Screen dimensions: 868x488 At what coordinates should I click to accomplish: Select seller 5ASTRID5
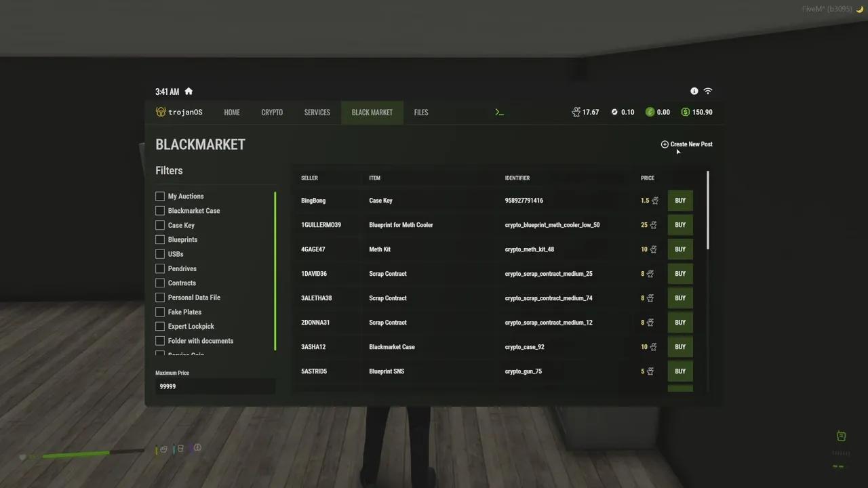click(x=314, y=371)
